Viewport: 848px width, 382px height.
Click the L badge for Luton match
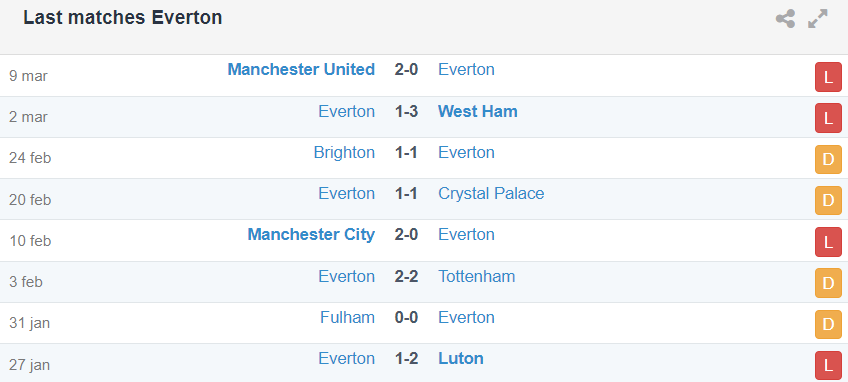[828, 365]
